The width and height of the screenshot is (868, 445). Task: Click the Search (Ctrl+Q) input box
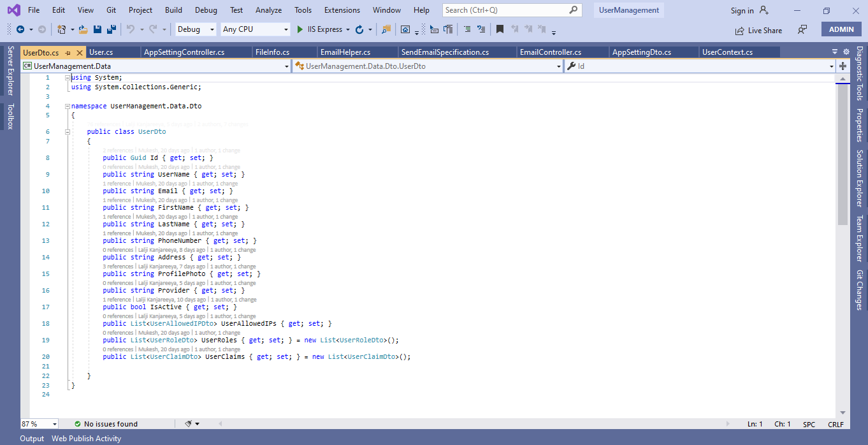point(512,10)
